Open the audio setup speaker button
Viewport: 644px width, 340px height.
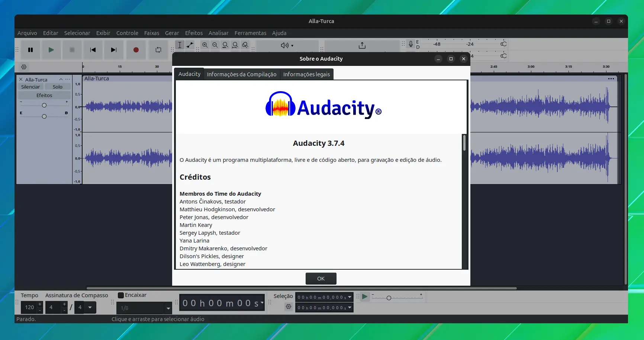[287, 45]
